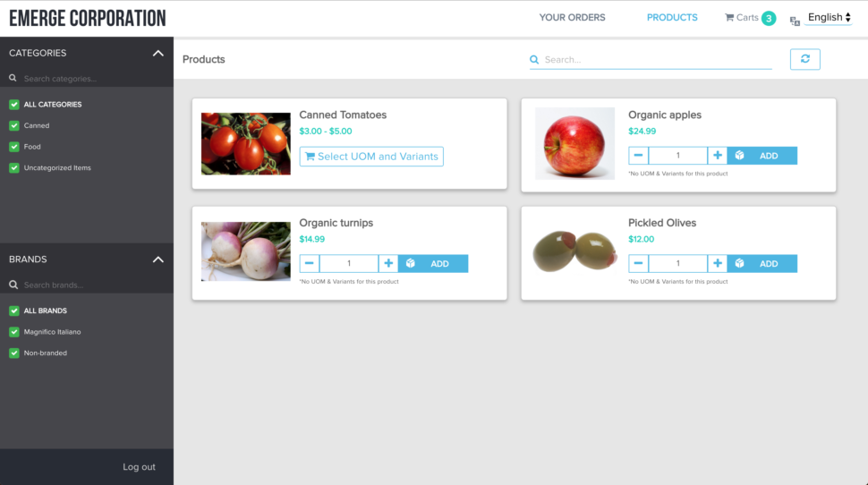868x485 pixels.
Task: Toggle the Food category checkbox
Action: click(14, 147)
